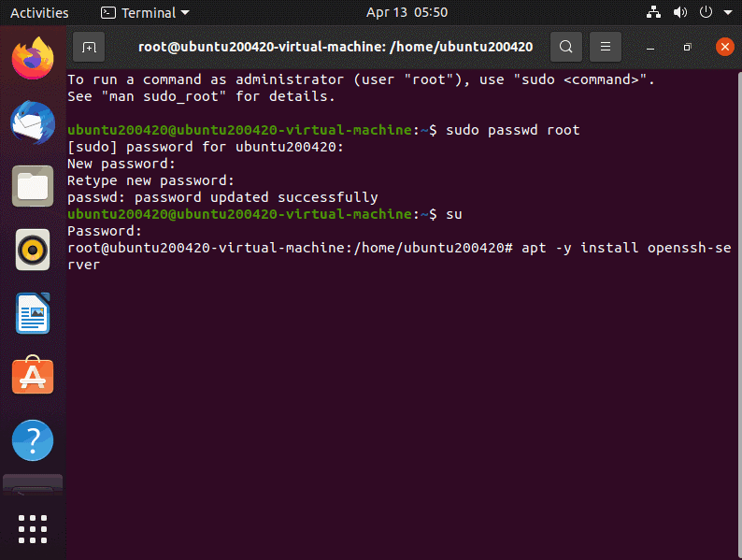Click 'passwd: password updated successfully' line
Image resolution: width=742 pixels, height=560 pixels.
tap(222, 197)
